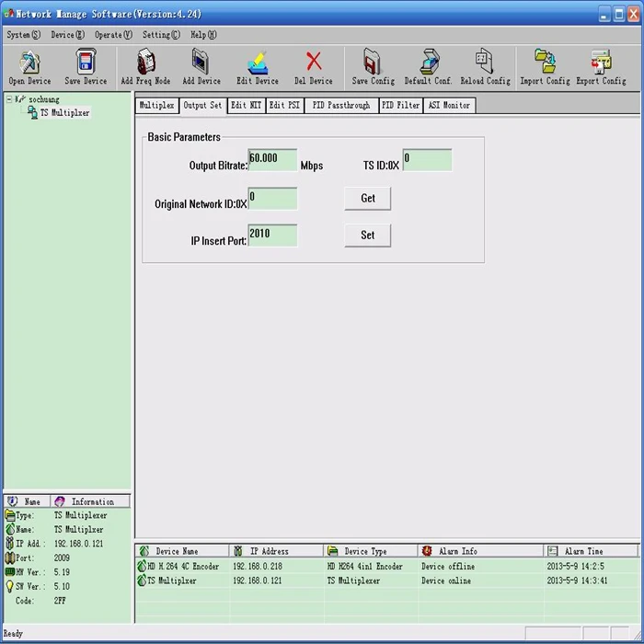Click the sochuang network root icon
This screenshot has width=644, height=644.
pyautogui.click(x=20, y=99)
